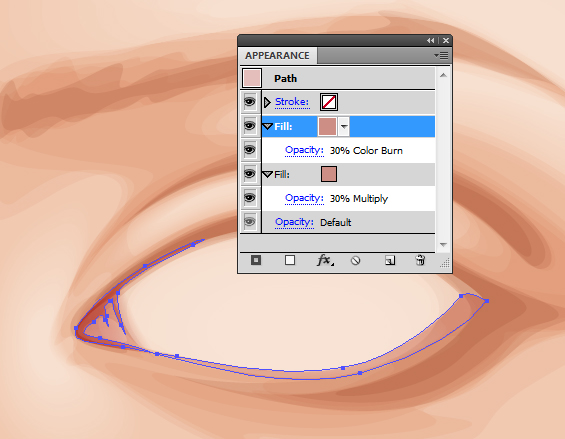
Task: Collapse the panel with double-arrow icon
Action: (431, 40)
